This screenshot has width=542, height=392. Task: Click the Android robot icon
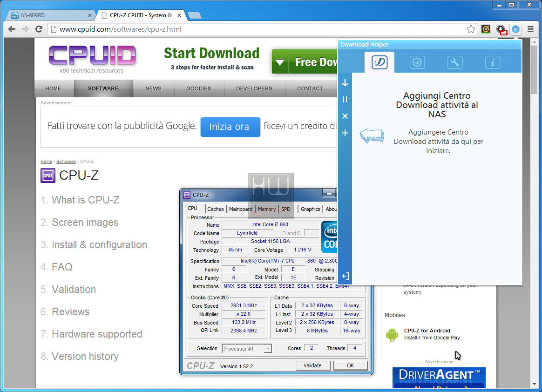pyautogui.click(x=392, y=335)
